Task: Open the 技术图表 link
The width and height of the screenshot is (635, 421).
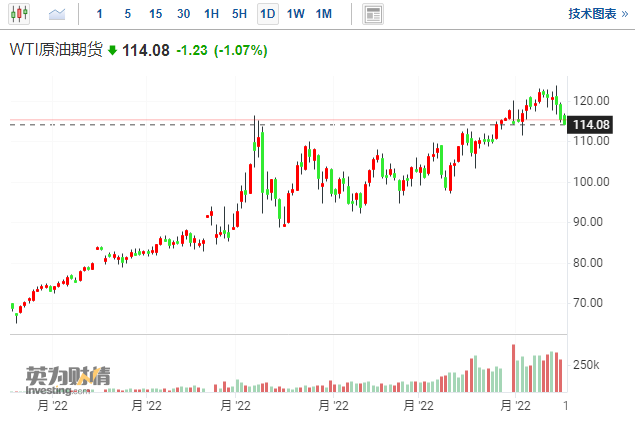Action: click(x=598, y=14)
